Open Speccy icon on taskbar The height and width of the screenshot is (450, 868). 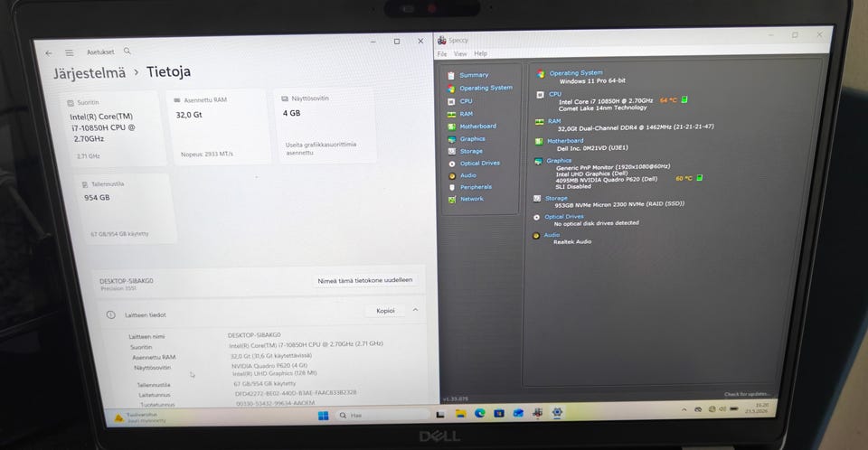(x=537, y=412)
